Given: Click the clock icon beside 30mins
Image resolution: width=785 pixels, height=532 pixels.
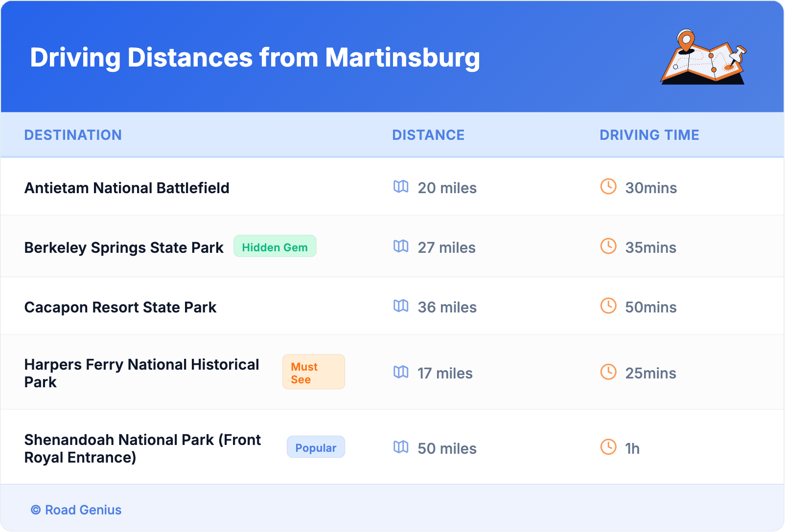Looking at the screenshot, I should click(608, 186).
